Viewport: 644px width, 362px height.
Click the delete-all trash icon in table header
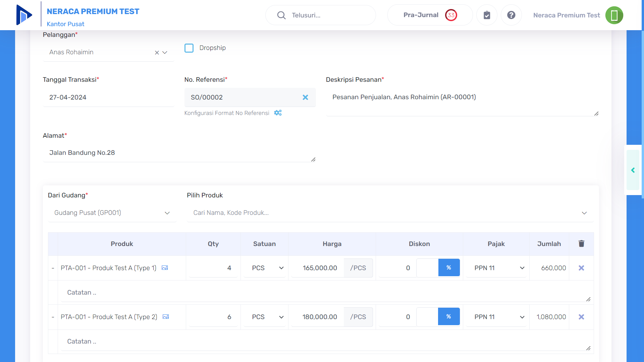pos(581,244)
